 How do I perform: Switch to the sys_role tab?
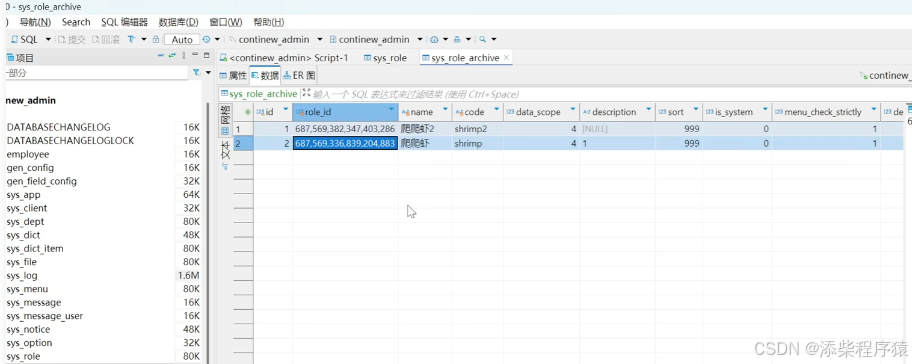pos(384,58)
